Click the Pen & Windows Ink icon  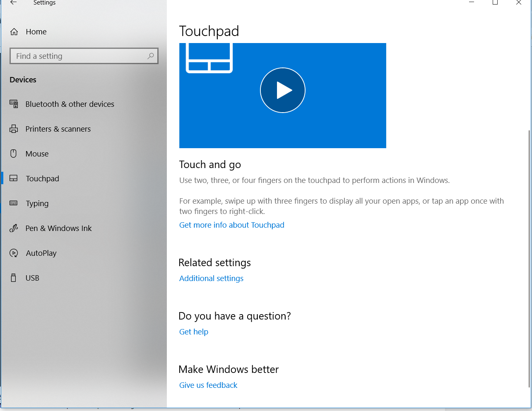[14, 228]
